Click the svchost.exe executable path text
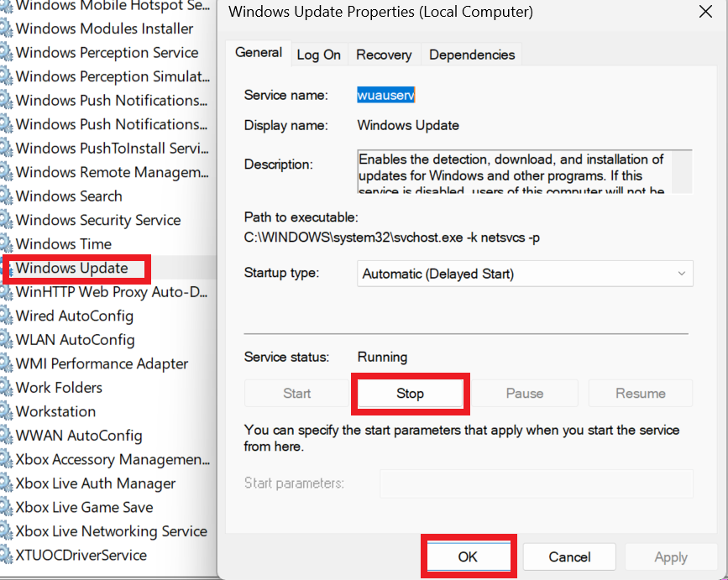728x580 pixels. pyautogui.click(x=391, y=238)
